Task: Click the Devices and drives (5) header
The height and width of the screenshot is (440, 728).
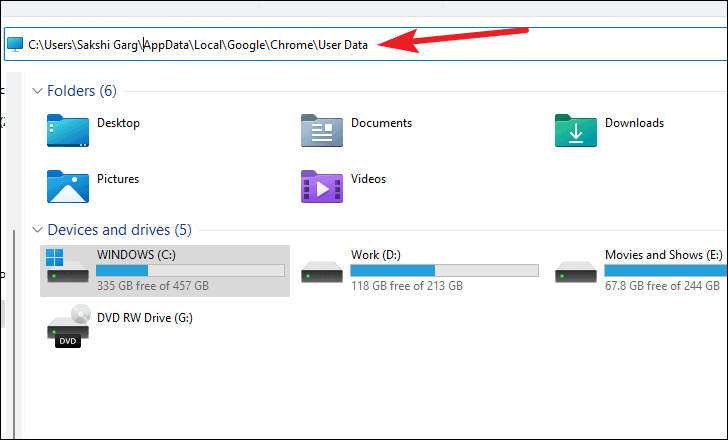Action: (x=119, y=230)
